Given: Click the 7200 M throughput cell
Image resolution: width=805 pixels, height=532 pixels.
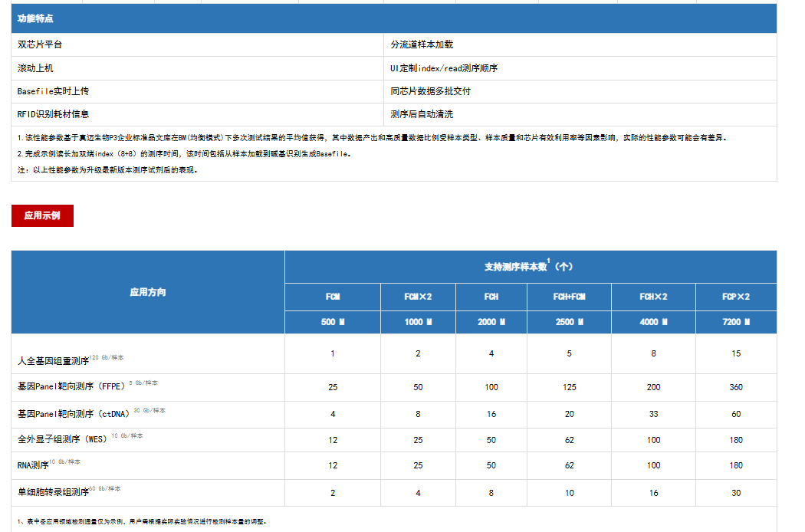Looking at the screenshot, I should [x=735, y=322].
